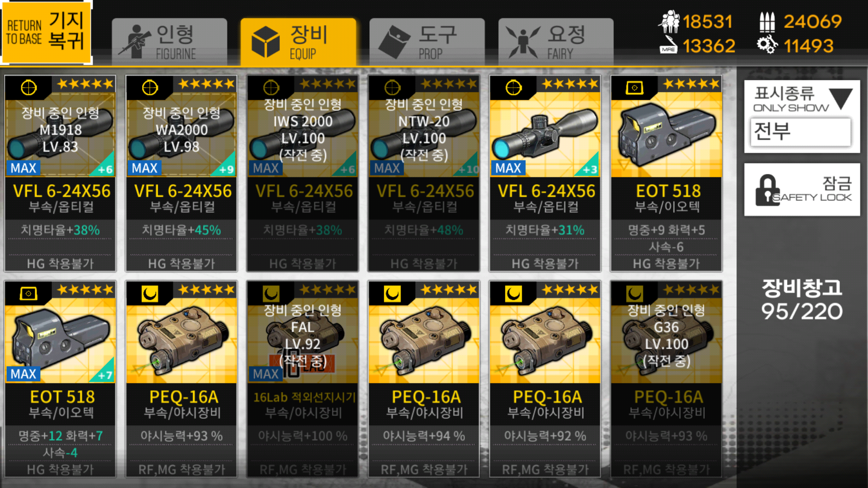Open the 전부 filter selection box

(x=800, y=132)
